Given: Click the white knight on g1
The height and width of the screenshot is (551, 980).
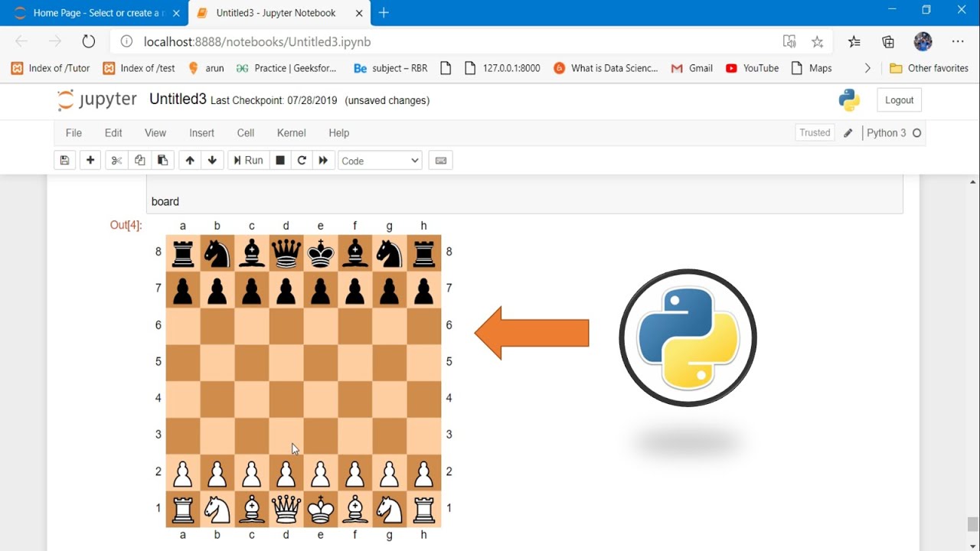Looking at the screenshot, I should click(390, 509).
